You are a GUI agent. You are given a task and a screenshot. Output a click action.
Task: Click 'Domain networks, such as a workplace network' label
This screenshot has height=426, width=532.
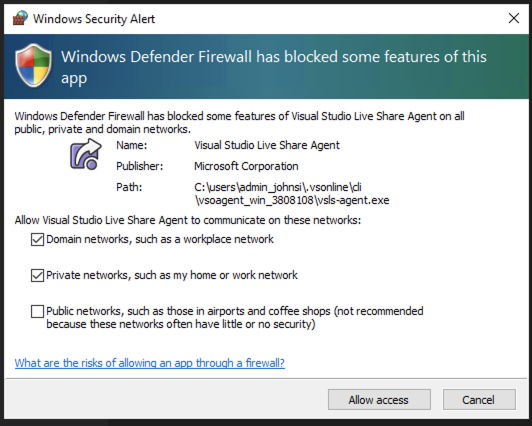[x=160, y=239]
